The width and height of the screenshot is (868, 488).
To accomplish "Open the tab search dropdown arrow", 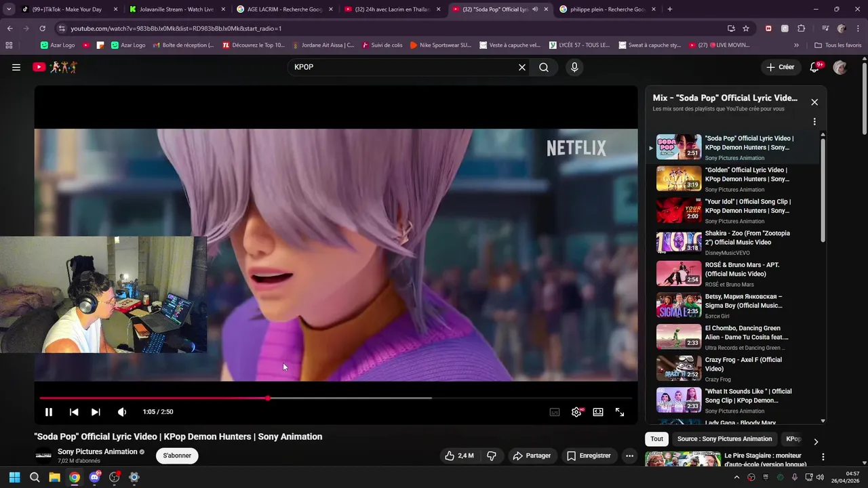I will coord(9,9).
